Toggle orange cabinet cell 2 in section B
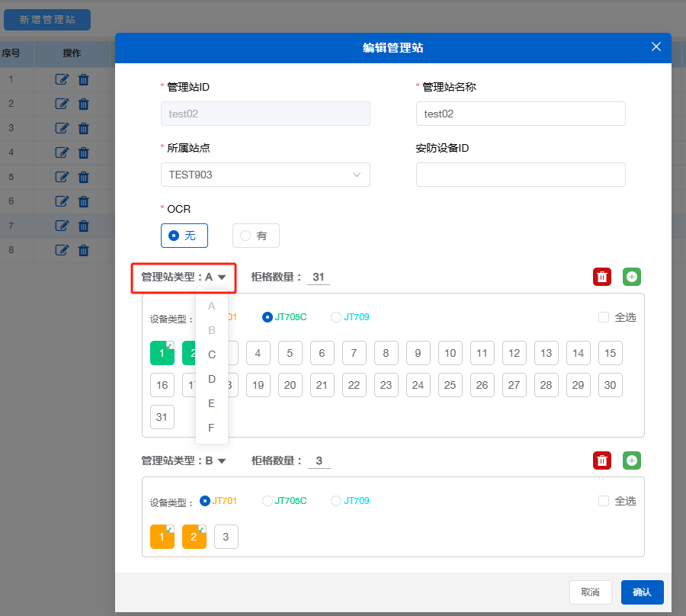686x616 pixels. [194, 537]
